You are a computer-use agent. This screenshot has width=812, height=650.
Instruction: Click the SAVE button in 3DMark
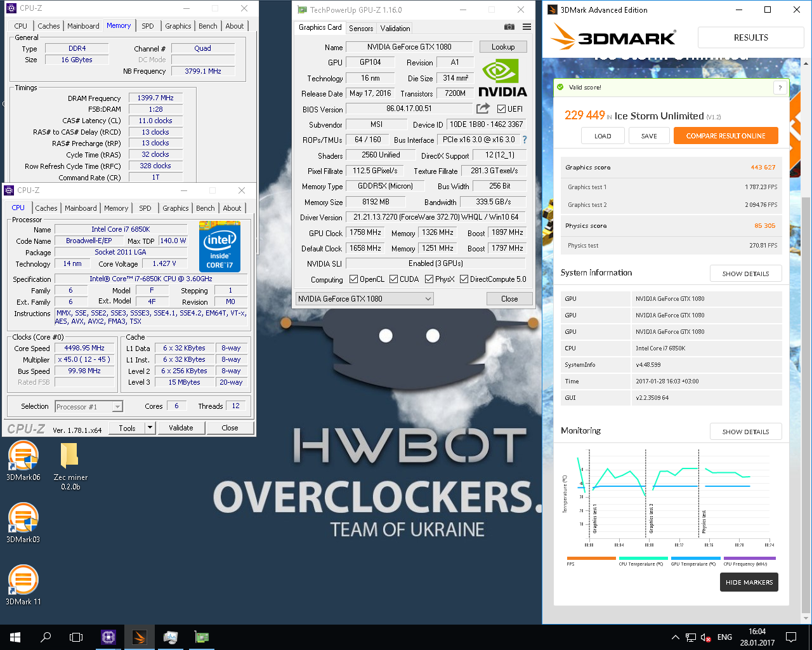649,136
